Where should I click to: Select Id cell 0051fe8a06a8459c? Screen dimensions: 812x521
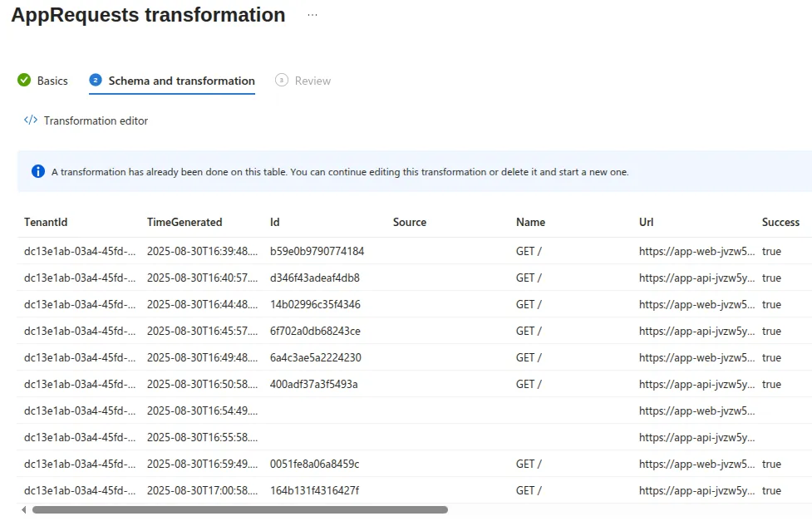click(x=314, y=464)
